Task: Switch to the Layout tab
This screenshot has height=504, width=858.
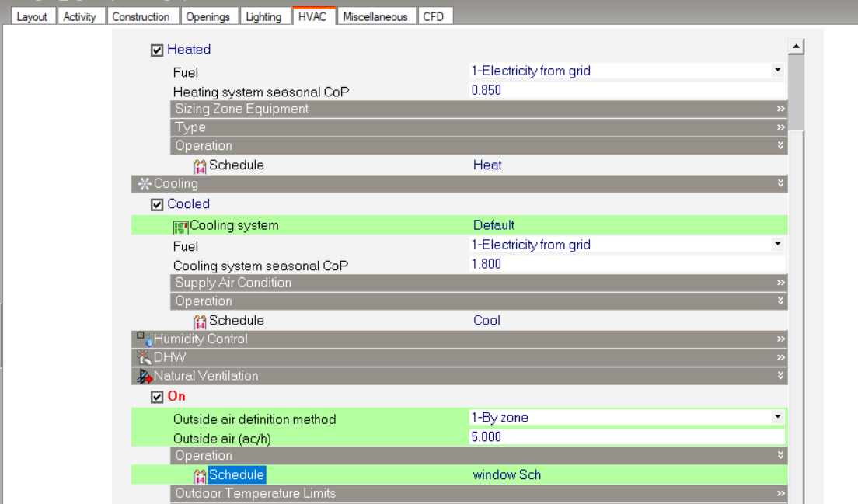Action: tap(32, 16)
